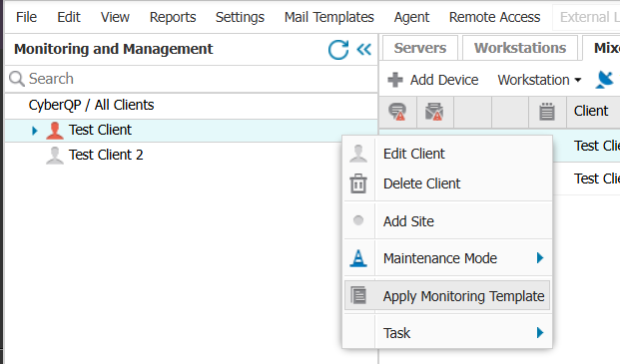
Task: Click the refresh icon beside Monitoring and Management
Action: point(338,49)
